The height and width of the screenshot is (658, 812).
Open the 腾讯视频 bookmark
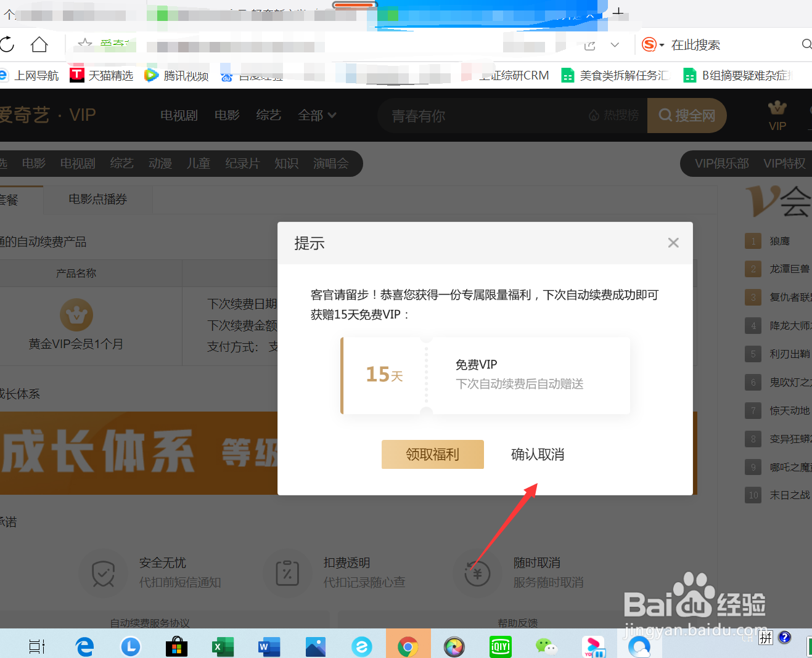tap(177, 75)
